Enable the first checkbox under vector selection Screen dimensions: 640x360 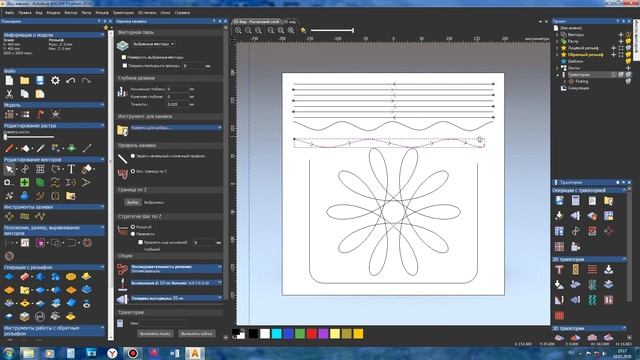point(124,58)
